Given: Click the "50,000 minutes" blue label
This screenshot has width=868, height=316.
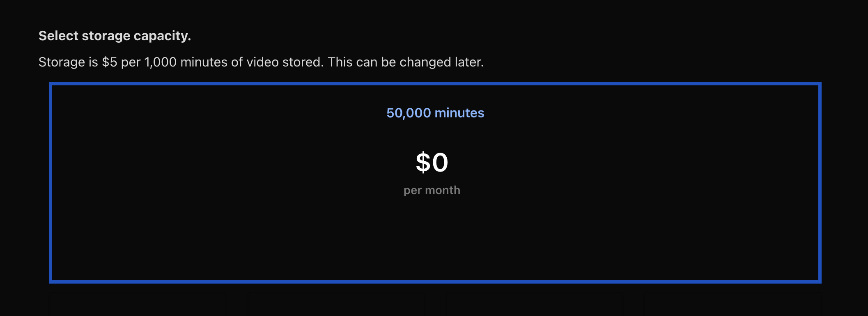Looking at the screenshot, I should 435,113.
